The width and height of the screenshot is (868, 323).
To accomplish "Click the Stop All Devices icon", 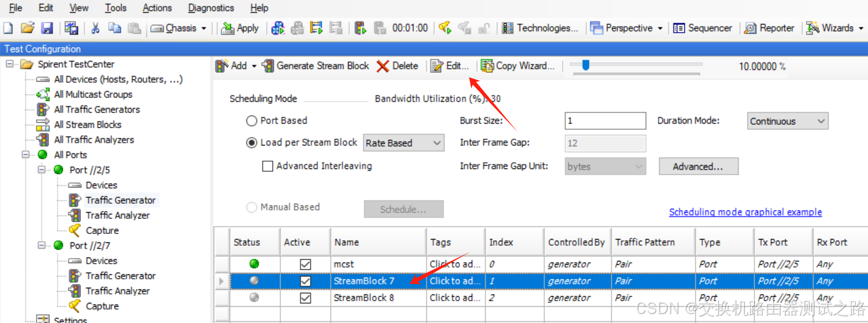I will 297,28.
